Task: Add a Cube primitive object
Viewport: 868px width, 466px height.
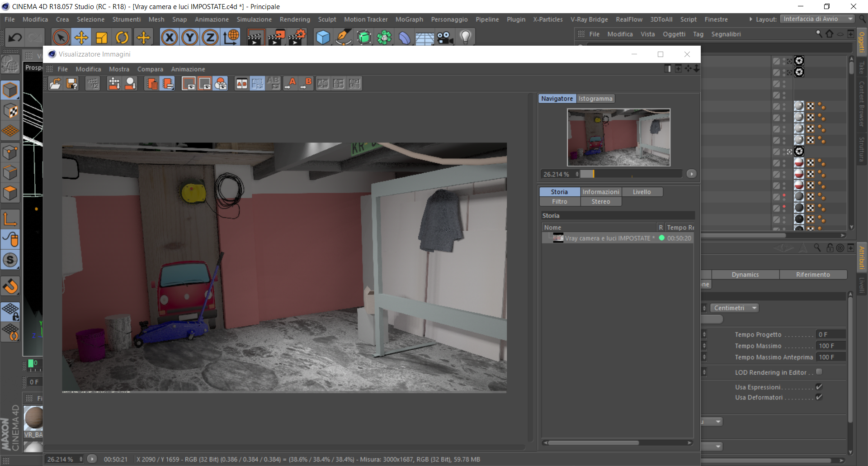Action: pos(323,38)
